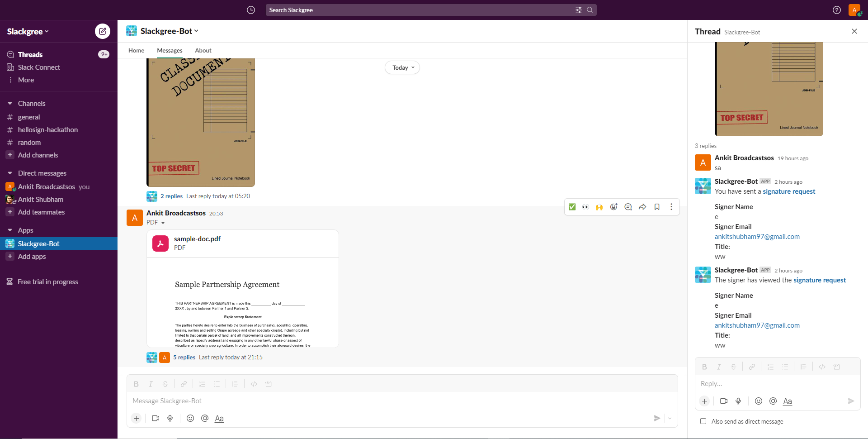The image size is (868, 439).
Task: Collapse the Channels section
Action: click(10, 103)
